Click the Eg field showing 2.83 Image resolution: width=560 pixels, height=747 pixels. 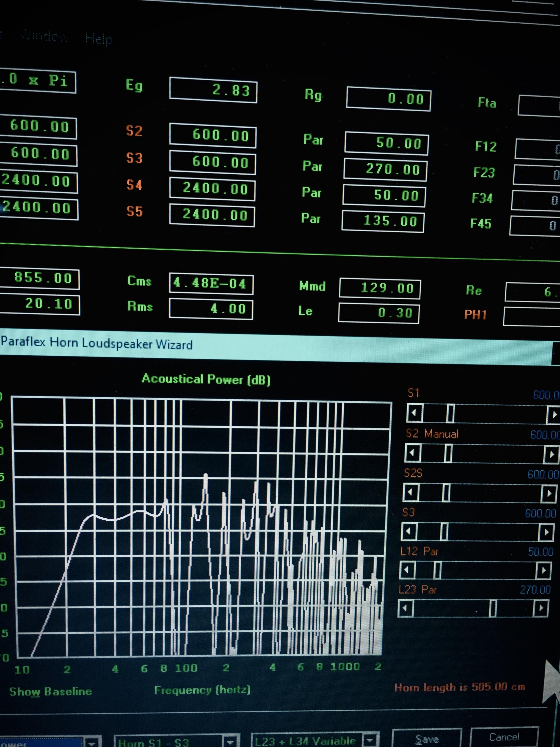tap(213, 90)
